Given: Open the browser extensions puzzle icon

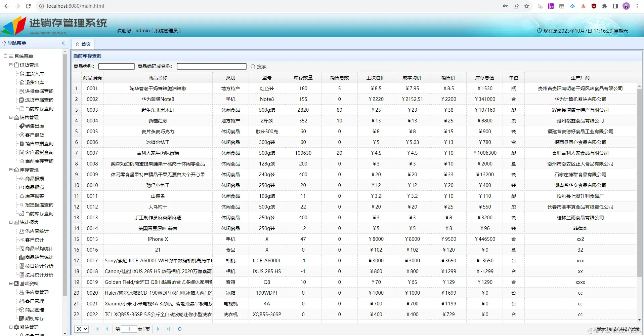Looking at the screenshot, I should 604,6.
